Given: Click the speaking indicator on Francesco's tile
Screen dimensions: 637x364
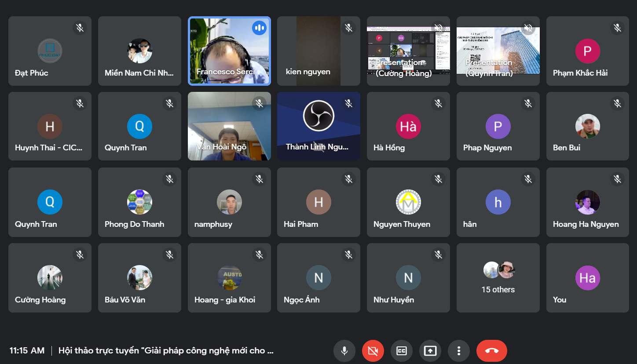Looking at the screenshot, I should click(x=259, y=28).
